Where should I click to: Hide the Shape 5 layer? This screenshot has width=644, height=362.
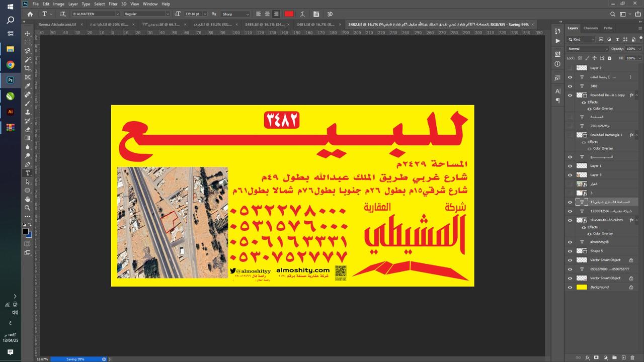(x=570, y=251)
